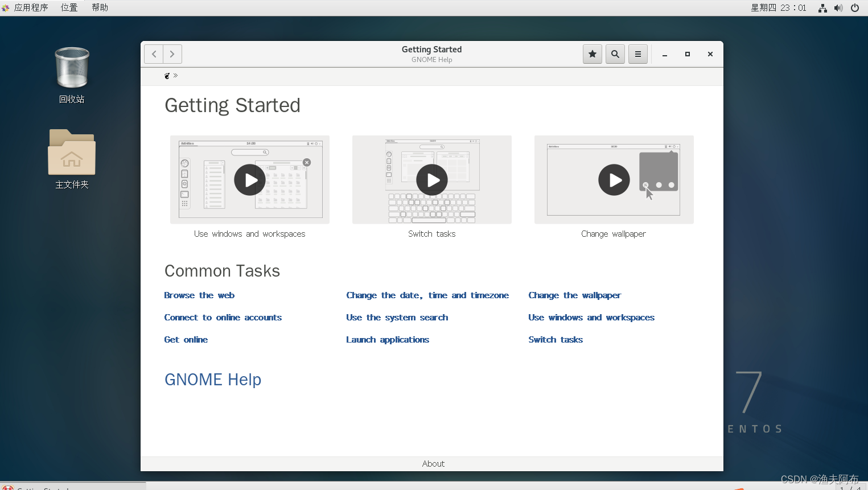The image size is (868, 490).
Task: Go forward with the right arrow button
Action: click(x=172, y=54)
